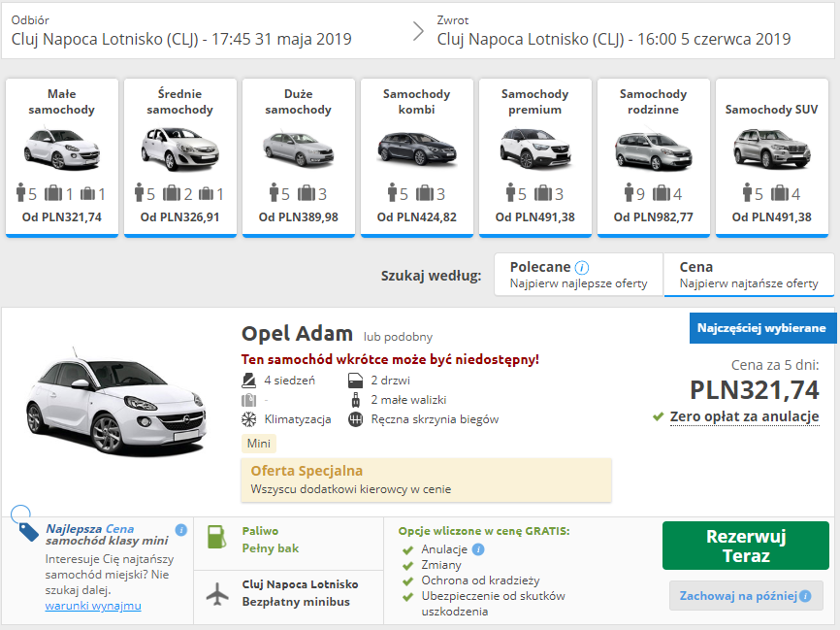Click the snowflake Klimatyzacja icon
The image size is (840, 630).
248,419
